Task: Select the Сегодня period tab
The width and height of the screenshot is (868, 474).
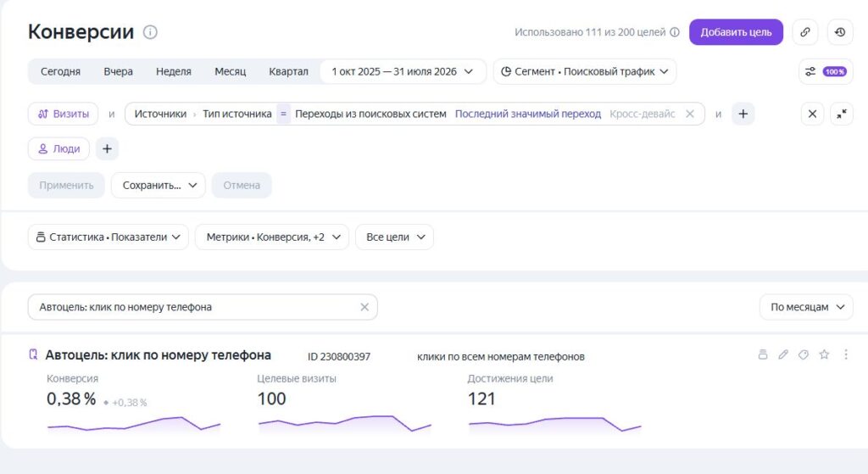Action: pos(60,71)
